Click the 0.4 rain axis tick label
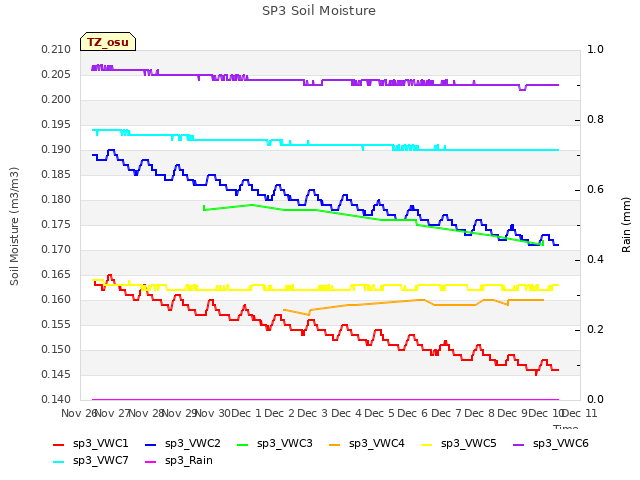This screenshot has width=640, height=480. point(595,260)
